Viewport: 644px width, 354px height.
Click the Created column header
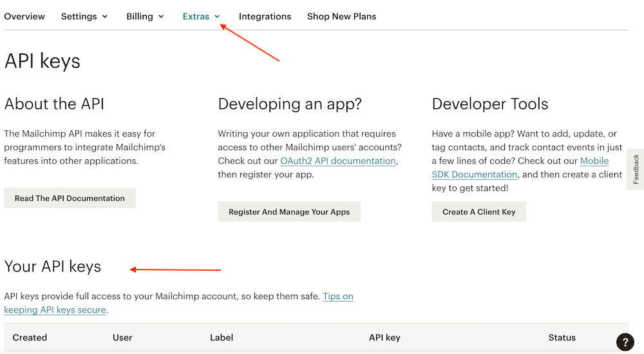click(x=30, y=337)
